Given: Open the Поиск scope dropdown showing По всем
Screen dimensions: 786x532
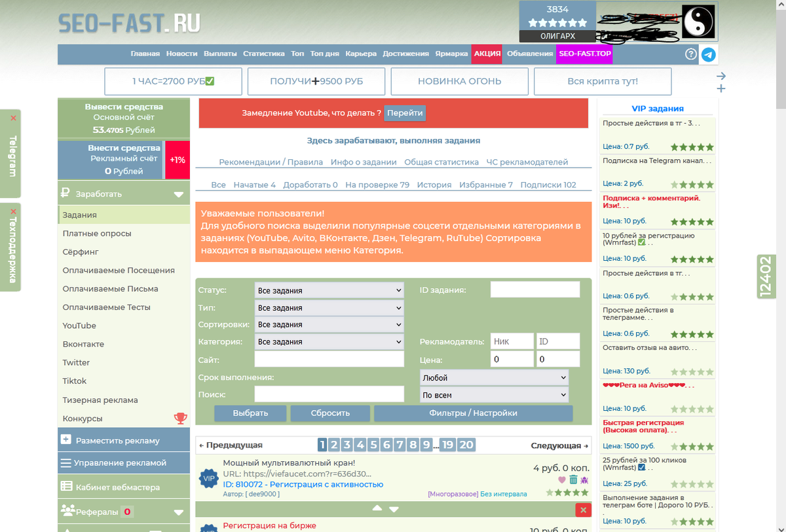Looking at the screenshot, I should click(x=494, y=395).
